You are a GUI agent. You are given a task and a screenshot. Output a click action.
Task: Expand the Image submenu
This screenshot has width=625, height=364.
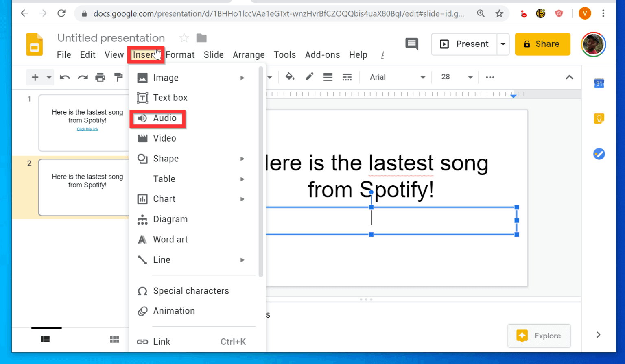click(243, 78)
